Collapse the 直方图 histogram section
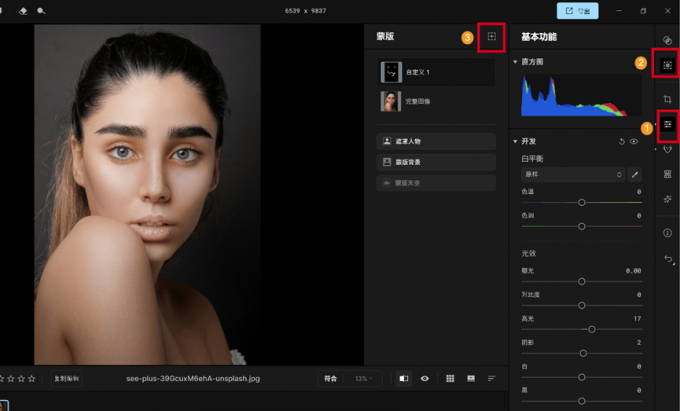The width and height of the screenshot is (680, 411). [x=515, y=62]
